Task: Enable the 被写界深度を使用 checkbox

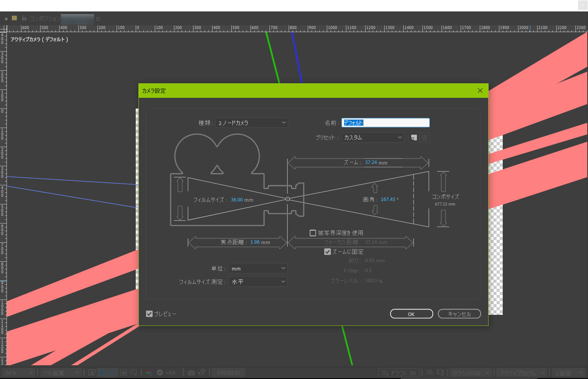Action: point(313,233)
